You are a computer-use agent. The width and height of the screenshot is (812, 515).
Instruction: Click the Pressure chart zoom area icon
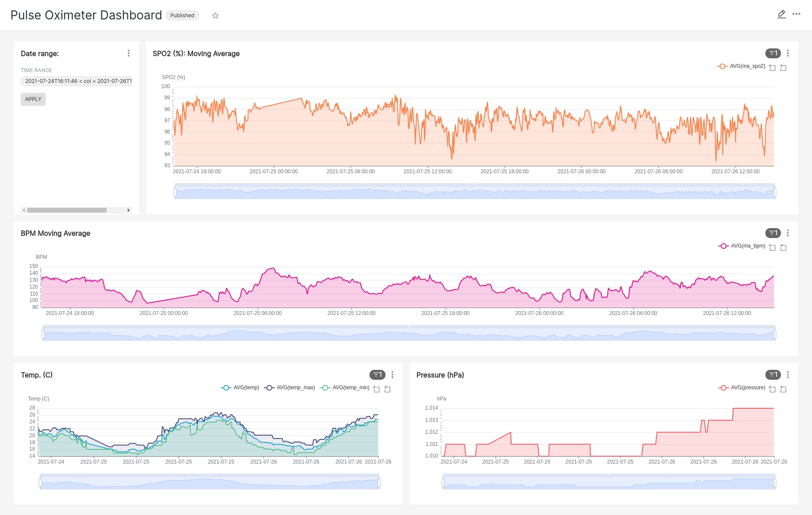click(x=772, y=389)
